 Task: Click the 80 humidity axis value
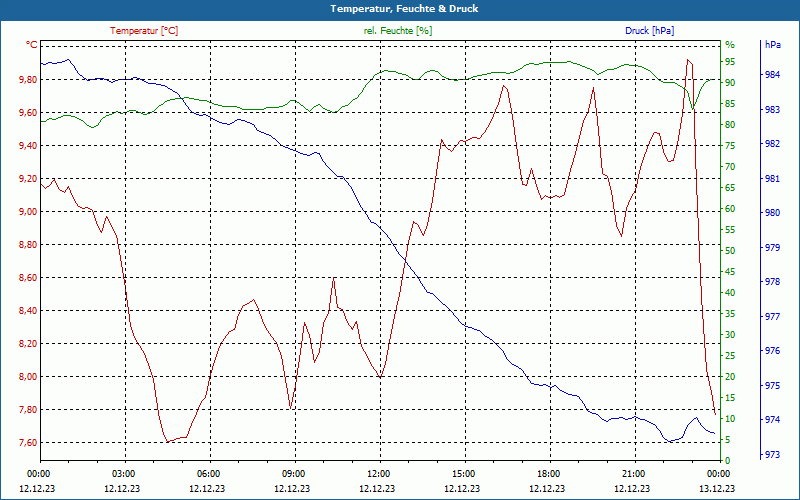tap(730, 124)
